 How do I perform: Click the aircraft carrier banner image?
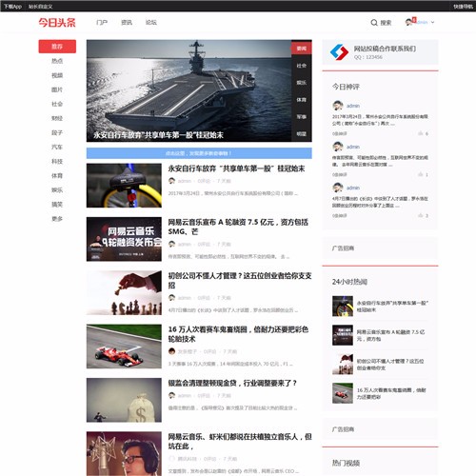click(x=188, y=90)
